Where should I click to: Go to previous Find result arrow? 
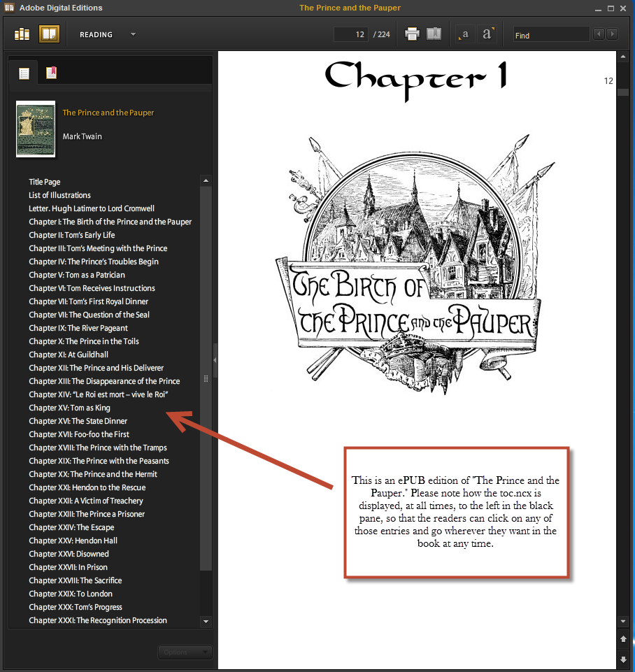[599, 34]
